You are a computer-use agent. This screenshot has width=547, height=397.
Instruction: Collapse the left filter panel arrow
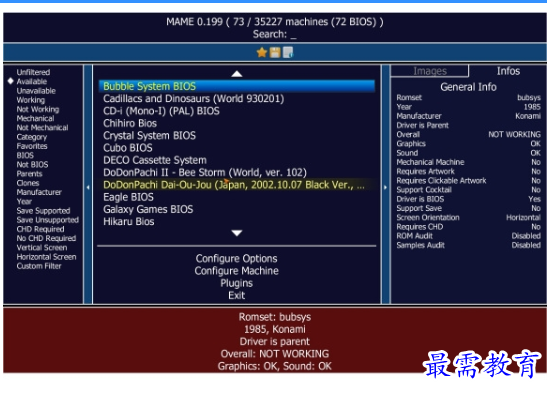tap(88, 187)
